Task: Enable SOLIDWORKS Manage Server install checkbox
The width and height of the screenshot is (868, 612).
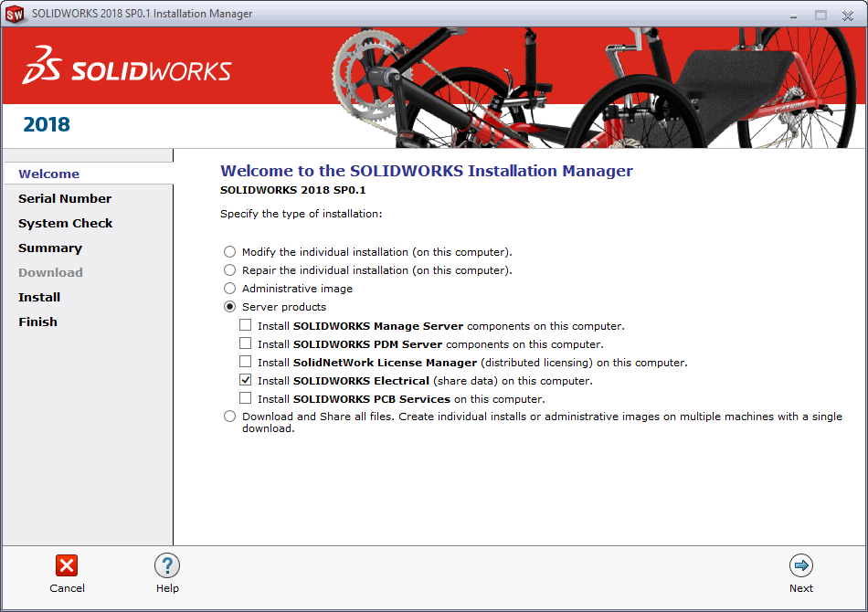Action: (x=245, y=325)
